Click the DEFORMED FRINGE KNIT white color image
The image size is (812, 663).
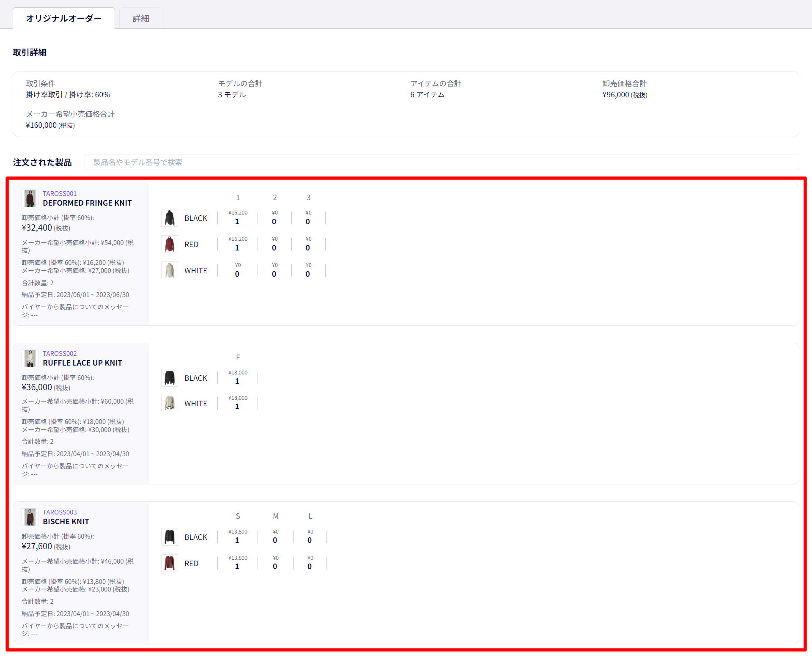point(170,270)
